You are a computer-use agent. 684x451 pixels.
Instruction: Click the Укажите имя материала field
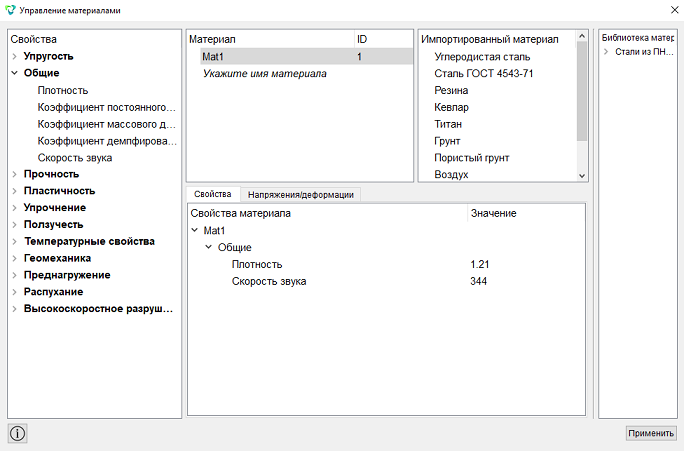point(264,73)
